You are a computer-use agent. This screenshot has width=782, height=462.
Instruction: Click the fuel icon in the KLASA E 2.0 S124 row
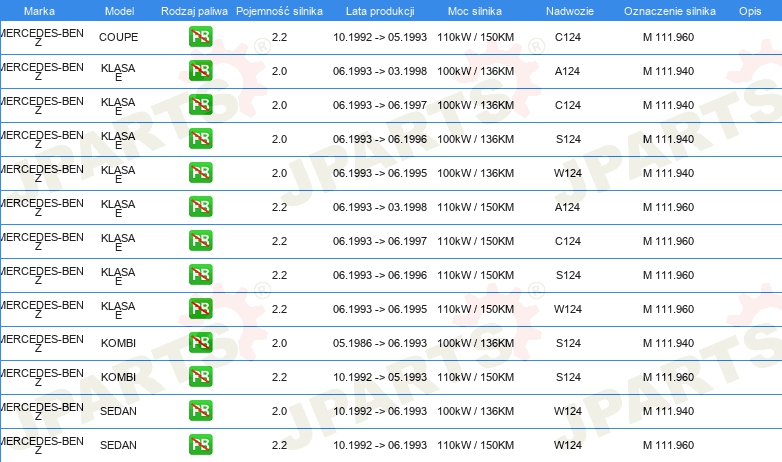pyautogui.click(x=200, y=139)
